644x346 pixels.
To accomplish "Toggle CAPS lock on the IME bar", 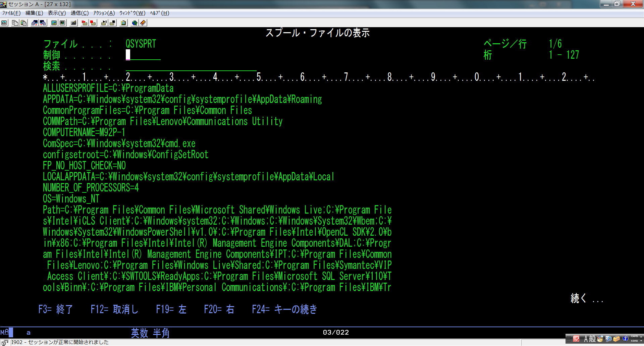I will (634, 336).
